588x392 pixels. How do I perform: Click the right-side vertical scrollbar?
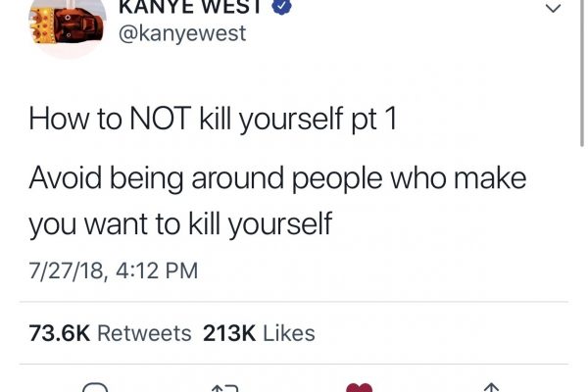pos(582,73)
